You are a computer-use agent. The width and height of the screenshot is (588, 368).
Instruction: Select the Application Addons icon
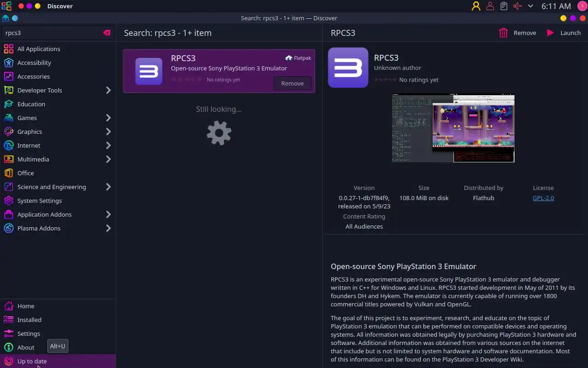pos(8,214)
